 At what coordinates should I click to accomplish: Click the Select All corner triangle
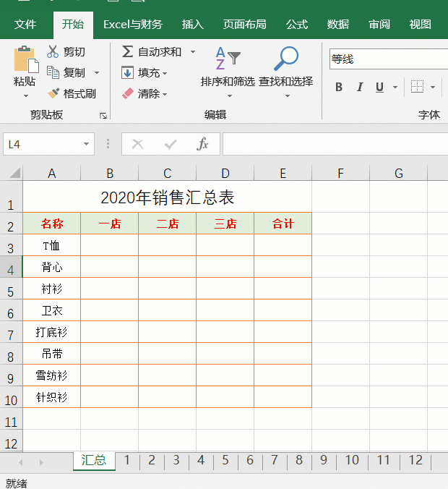(15, 173)
